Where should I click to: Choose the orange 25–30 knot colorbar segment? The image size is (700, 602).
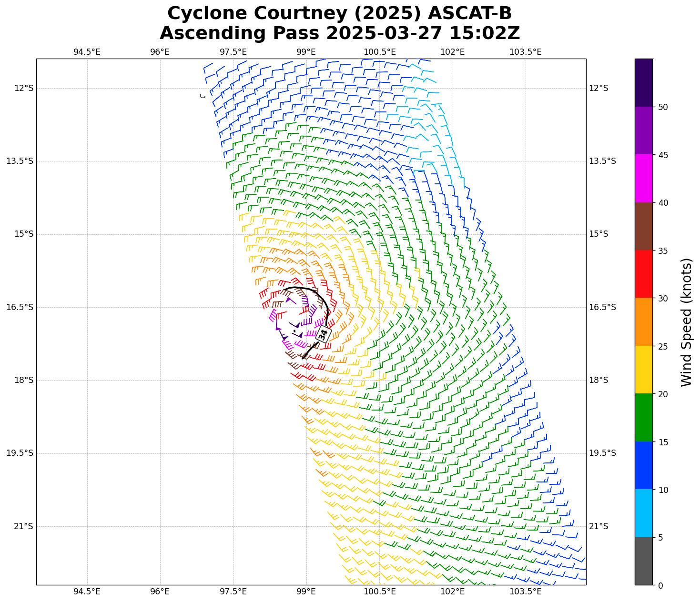coord(643,321)
